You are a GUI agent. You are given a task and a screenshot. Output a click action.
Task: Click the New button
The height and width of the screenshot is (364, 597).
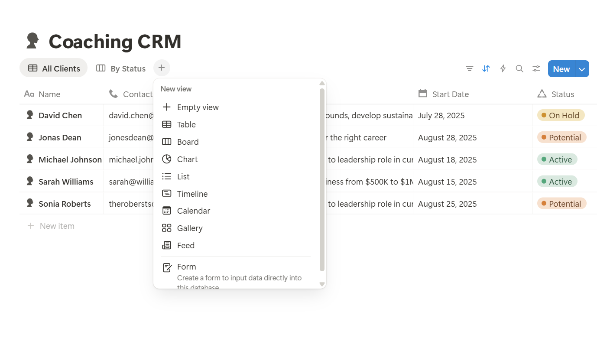(561, 68)
